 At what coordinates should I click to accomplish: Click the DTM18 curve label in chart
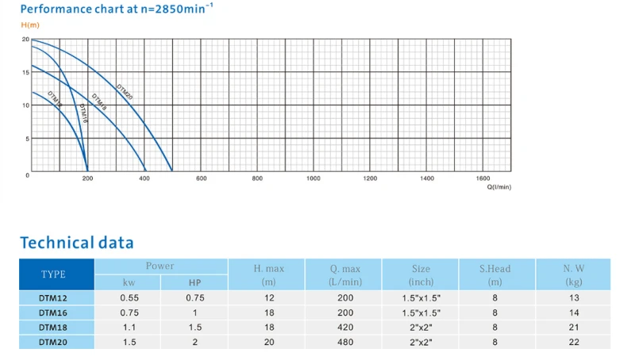point(99,102)
